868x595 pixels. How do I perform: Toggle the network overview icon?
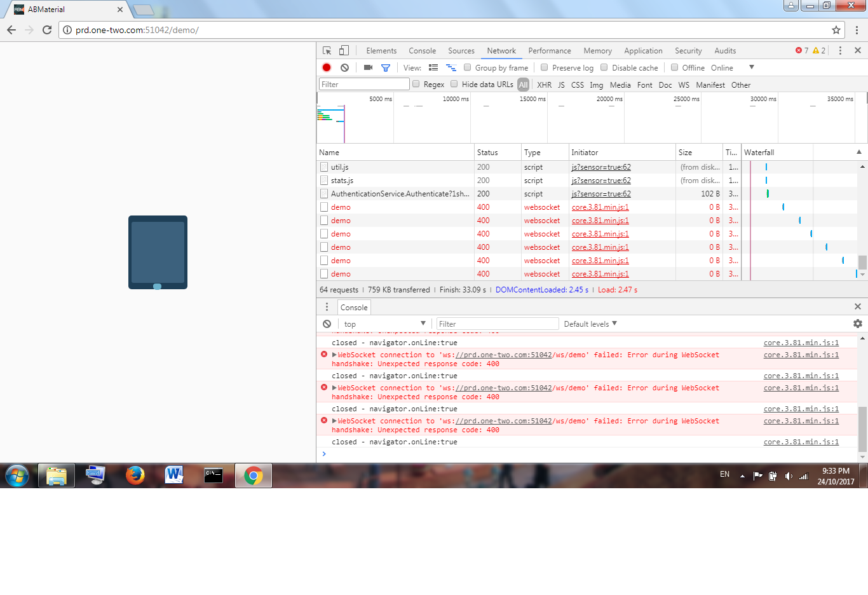pos(451,67)
